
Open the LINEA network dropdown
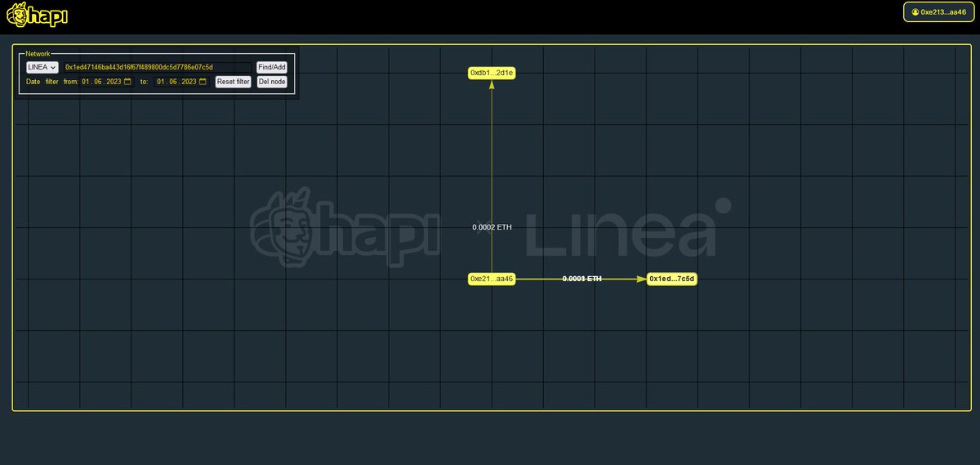click(x=42, y=67)
